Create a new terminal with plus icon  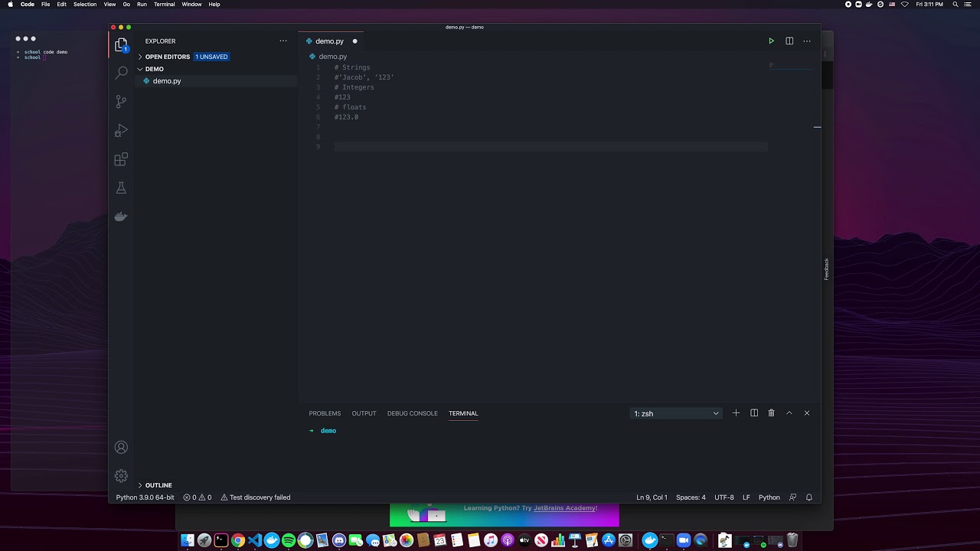pos(736,413)
